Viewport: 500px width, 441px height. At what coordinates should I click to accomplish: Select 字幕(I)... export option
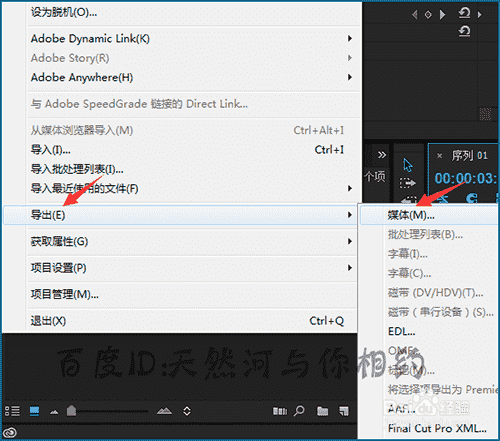(x=429, y=254)
